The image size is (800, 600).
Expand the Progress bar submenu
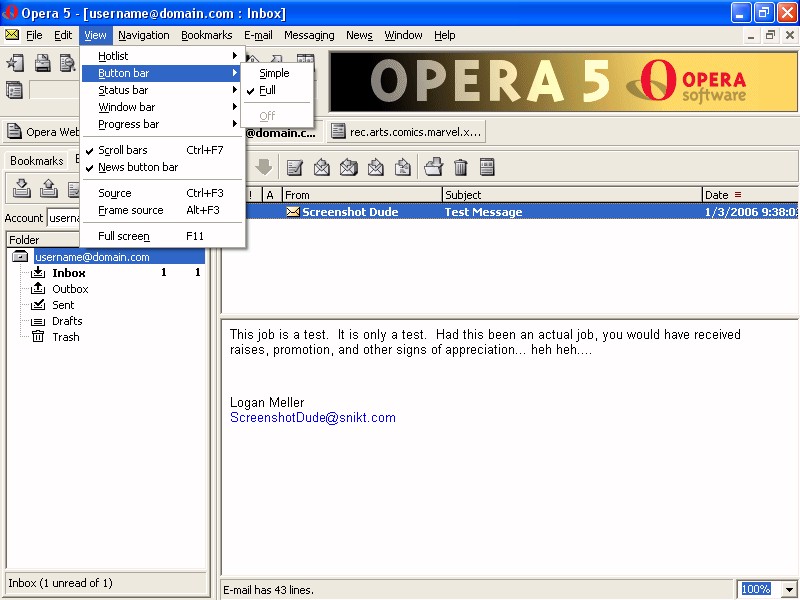163,124
